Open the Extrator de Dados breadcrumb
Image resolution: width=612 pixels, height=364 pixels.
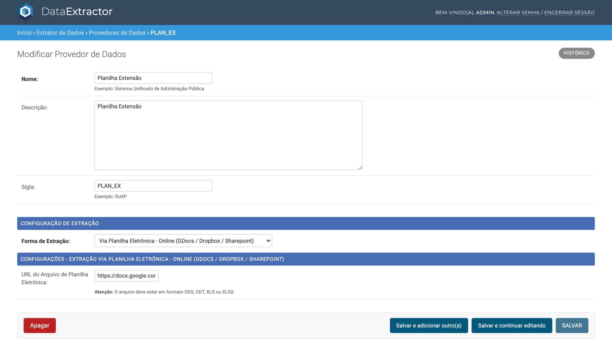[x=60, y=33]
